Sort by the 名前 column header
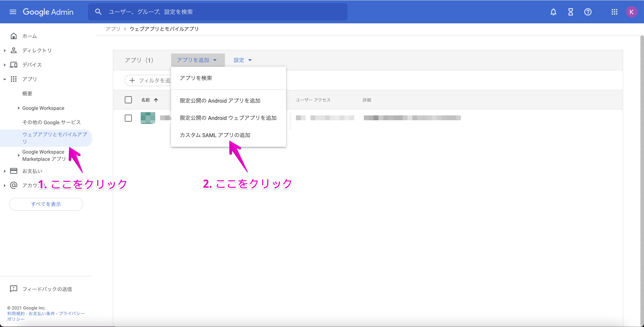Image resolution: width=644 pixels, height=327 pixels. 146,100
